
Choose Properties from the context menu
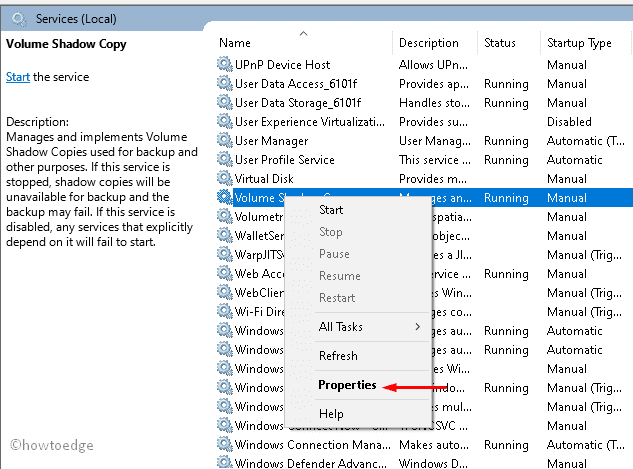(347, 385)
